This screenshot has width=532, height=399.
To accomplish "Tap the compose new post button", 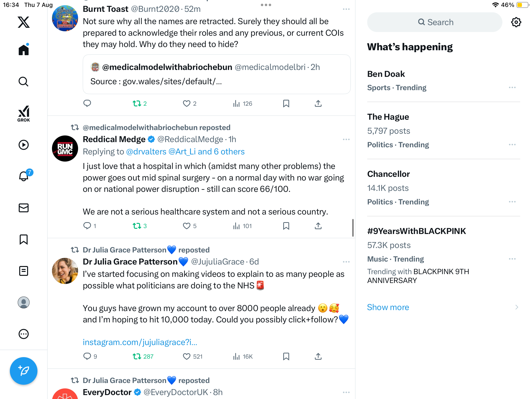I will pos(24,371).
